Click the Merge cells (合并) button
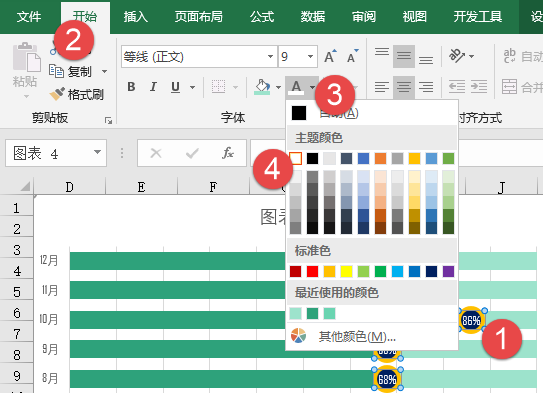Screen dimensions: 543x393 [522, 87]
